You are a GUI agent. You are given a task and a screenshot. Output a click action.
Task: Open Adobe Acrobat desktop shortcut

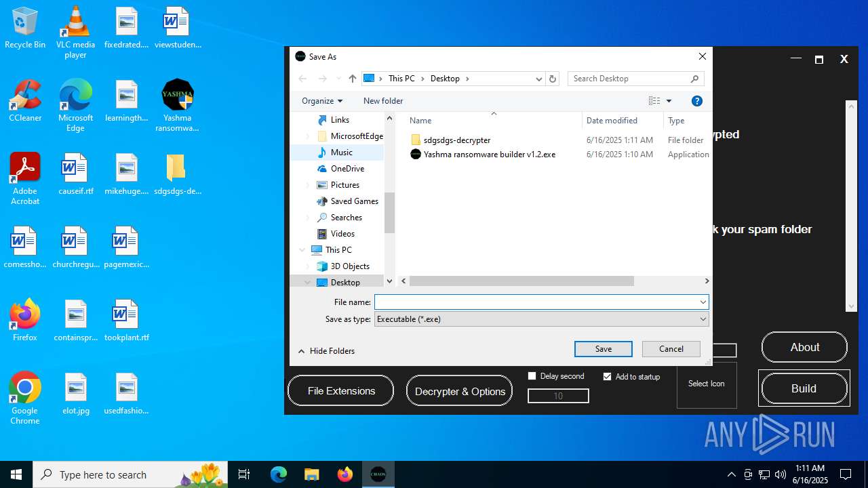pyautogui.click(x=25, y=179)
